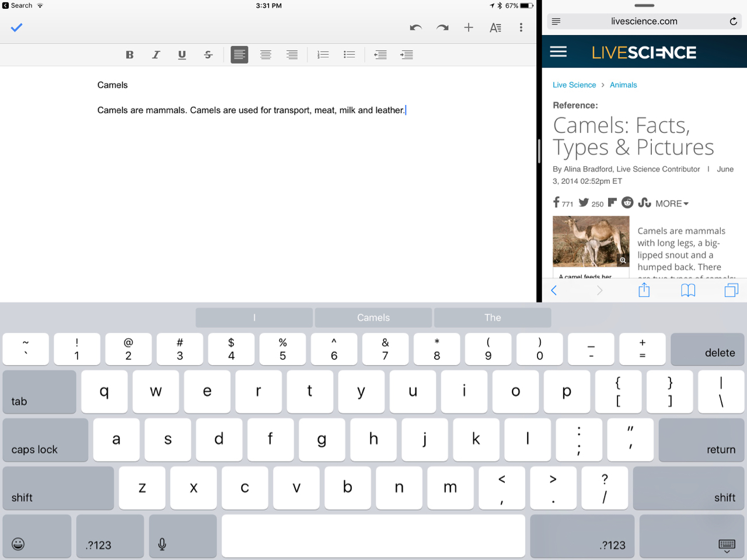Screen dimensions: 747x560
Task: Toggle italic formatting
Action: pyautogui.click(x=156, y=54)
